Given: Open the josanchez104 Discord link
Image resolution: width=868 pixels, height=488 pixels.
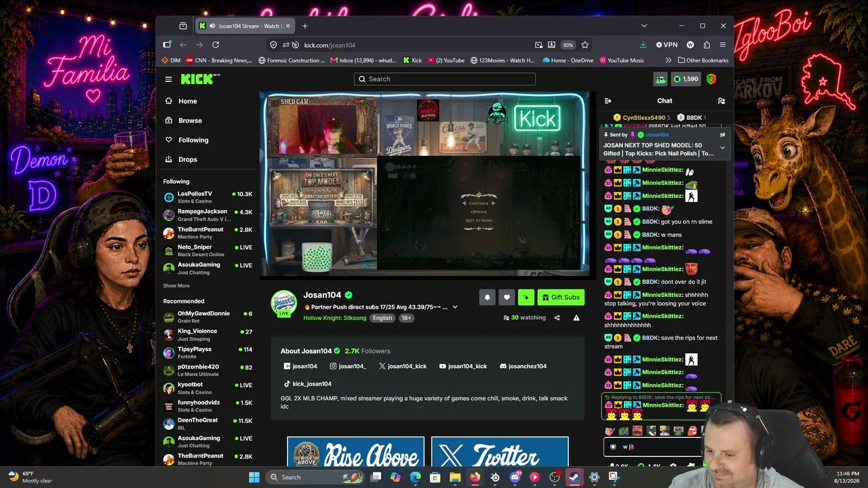Looking at the screenshot, I should [523, 366].
